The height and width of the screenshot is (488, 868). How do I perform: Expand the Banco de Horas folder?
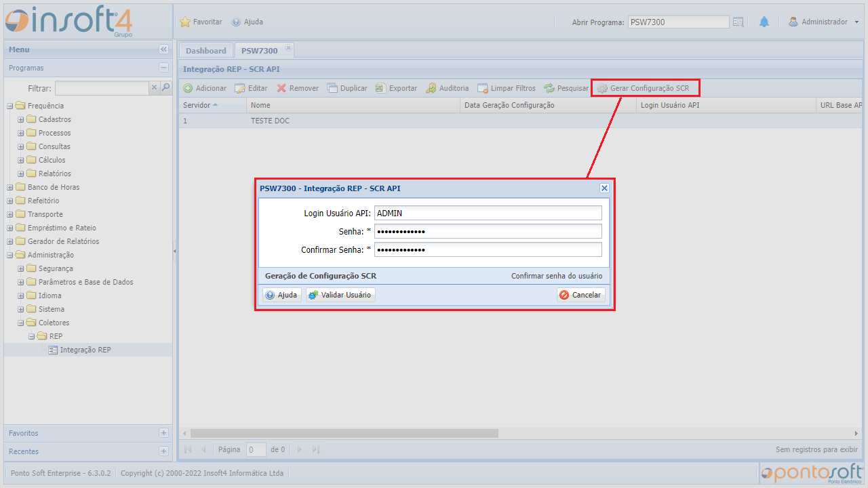(9, 187)
